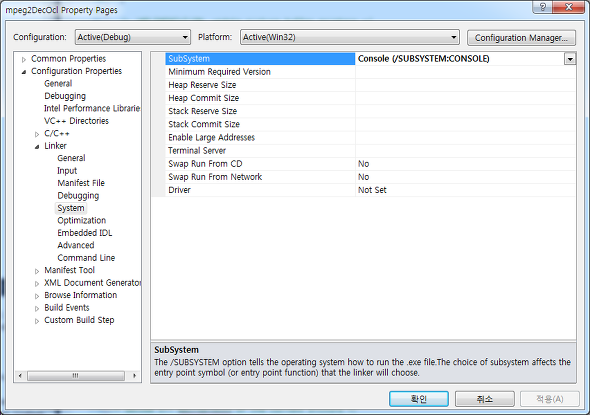Open the SubSystem value dropdown arrow
The image size is (590, 415).
pos(570,59)
